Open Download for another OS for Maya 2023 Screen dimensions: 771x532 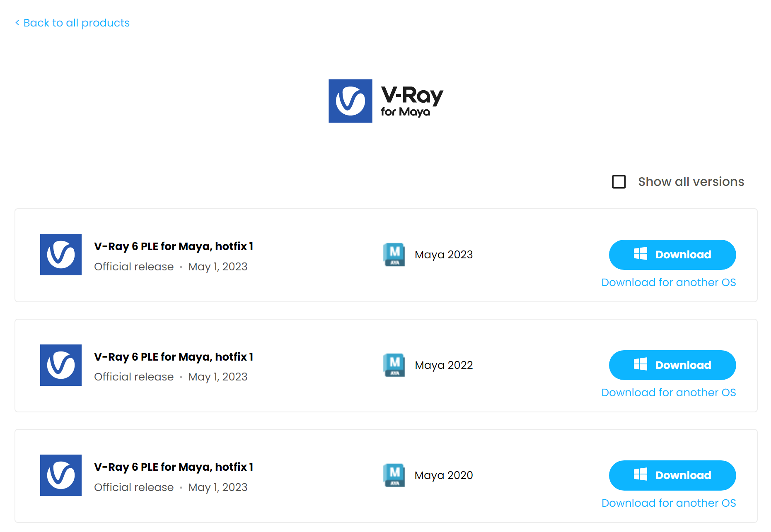669,282
